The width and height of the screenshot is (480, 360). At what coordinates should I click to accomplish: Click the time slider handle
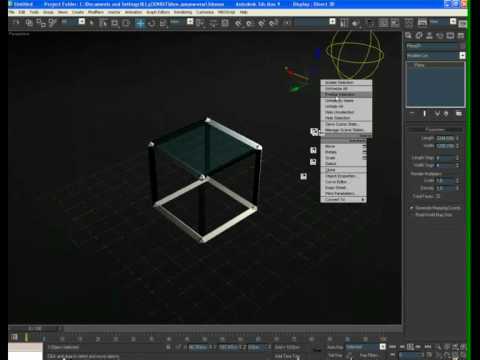tap(36, 329)
